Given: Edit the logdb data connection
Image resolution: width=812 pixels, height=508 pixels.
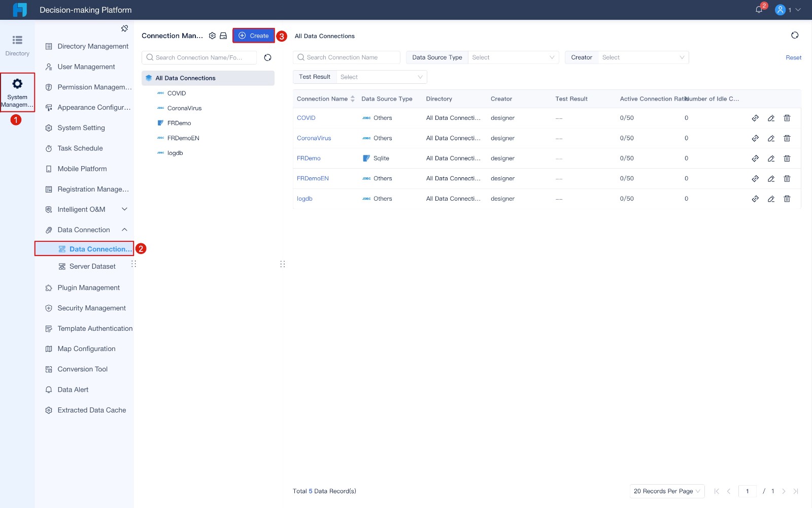Looking at the screenshot, I should coord(771,199).
